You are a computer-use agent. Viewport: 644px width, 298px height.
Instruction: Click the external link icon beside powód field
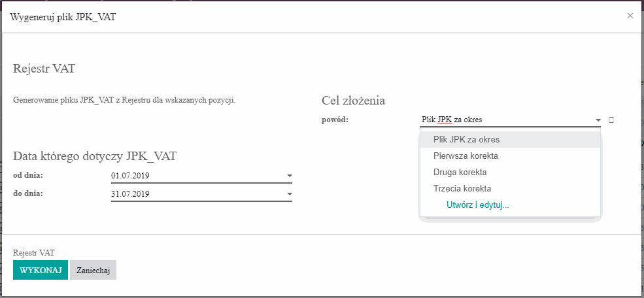pyautogui.click(x=611, y=120)
